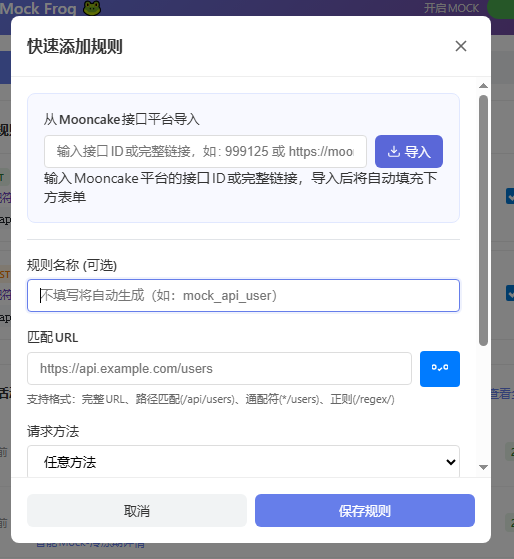Click the 快速添加规则 dialog title
The height and width of the screenshot is (559, 514).
click(75, 46)
